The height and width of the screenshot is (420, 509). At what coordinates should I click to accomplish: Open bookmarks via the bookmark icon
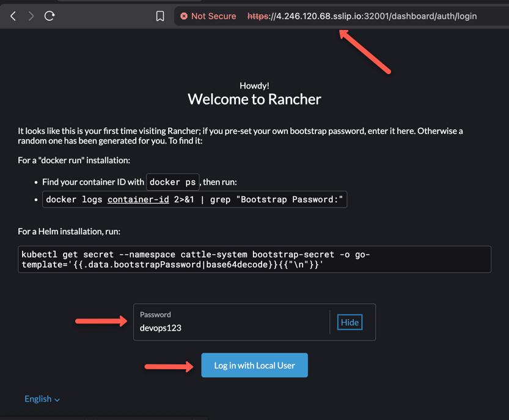[160, 16]
